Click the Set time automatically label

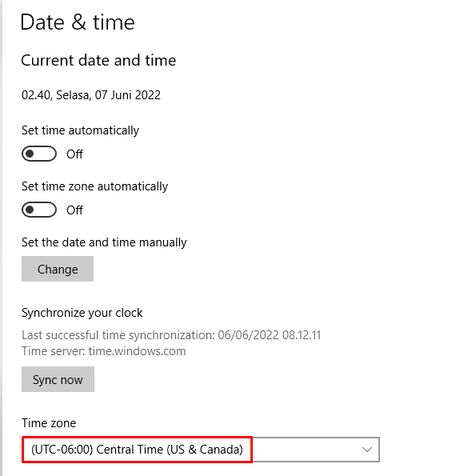(x=81, y=130)
